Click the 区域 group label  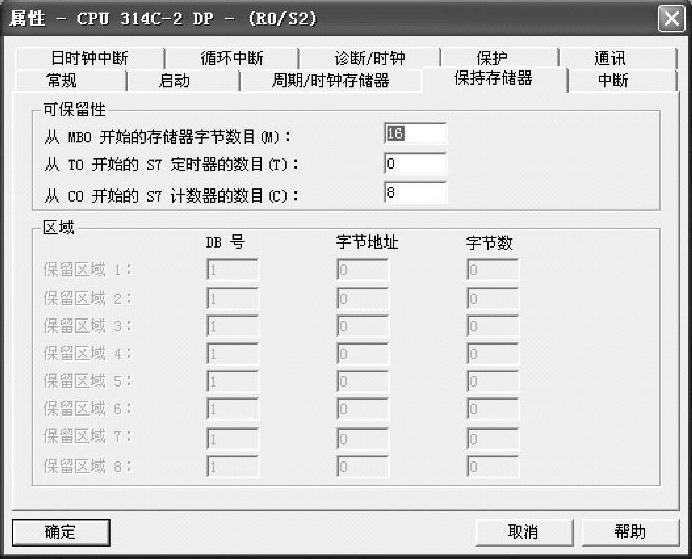(x=58, y=228)
